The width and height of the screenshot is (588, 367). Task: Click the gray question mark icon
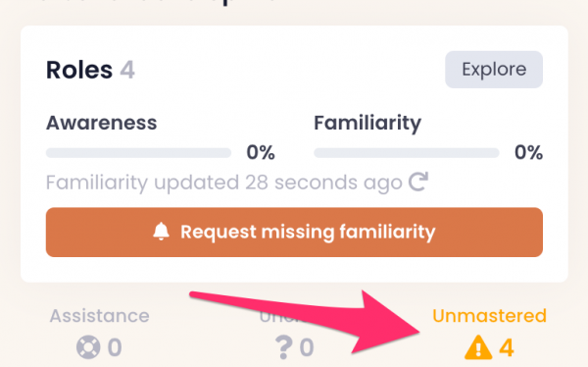(x=283, y=347)
